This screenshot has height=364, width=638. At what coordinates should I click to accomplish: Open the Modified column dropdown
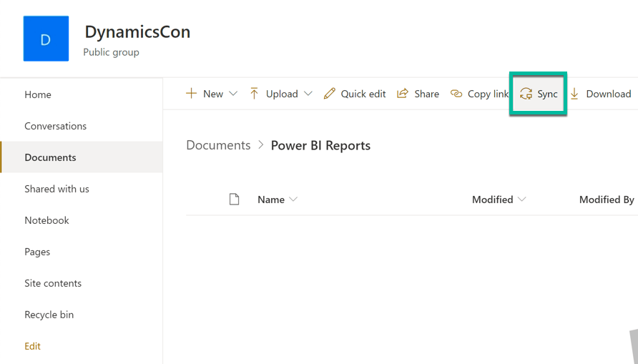tap(522, 200)
